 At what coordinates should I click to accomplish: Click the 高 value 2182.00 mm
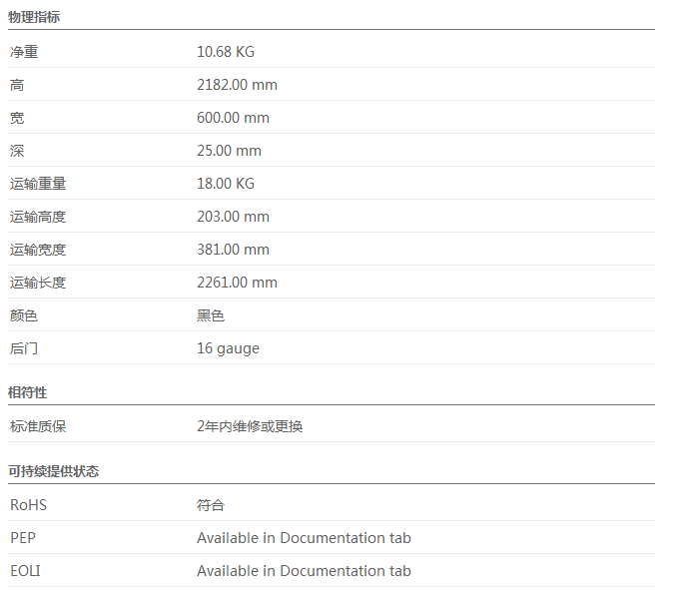point(237,85)
